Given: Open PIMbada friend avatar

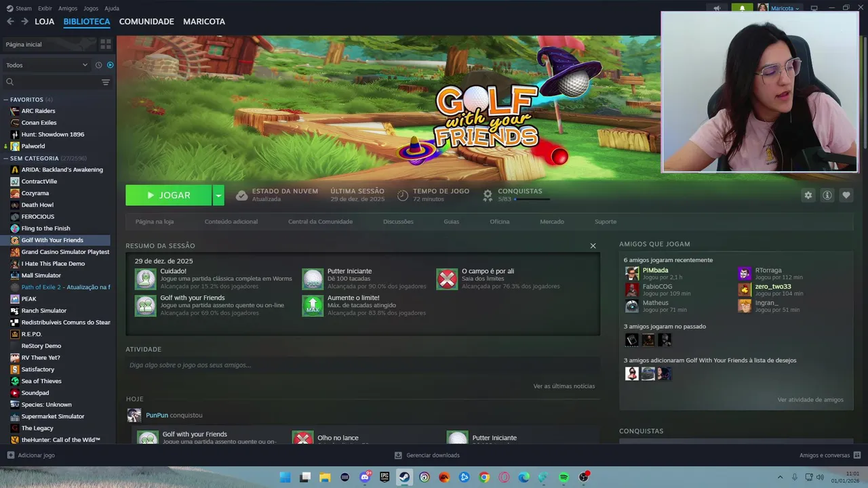Looking at the screenshot, I should pos(632,273).
